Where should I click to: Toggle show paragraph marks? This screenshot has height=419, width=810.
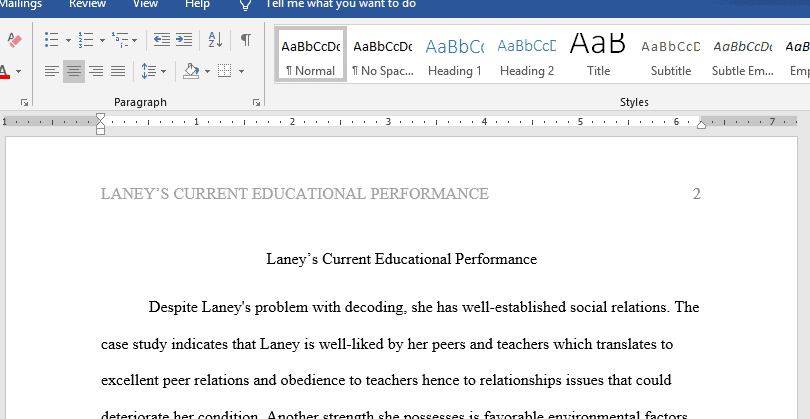point(245,40)
